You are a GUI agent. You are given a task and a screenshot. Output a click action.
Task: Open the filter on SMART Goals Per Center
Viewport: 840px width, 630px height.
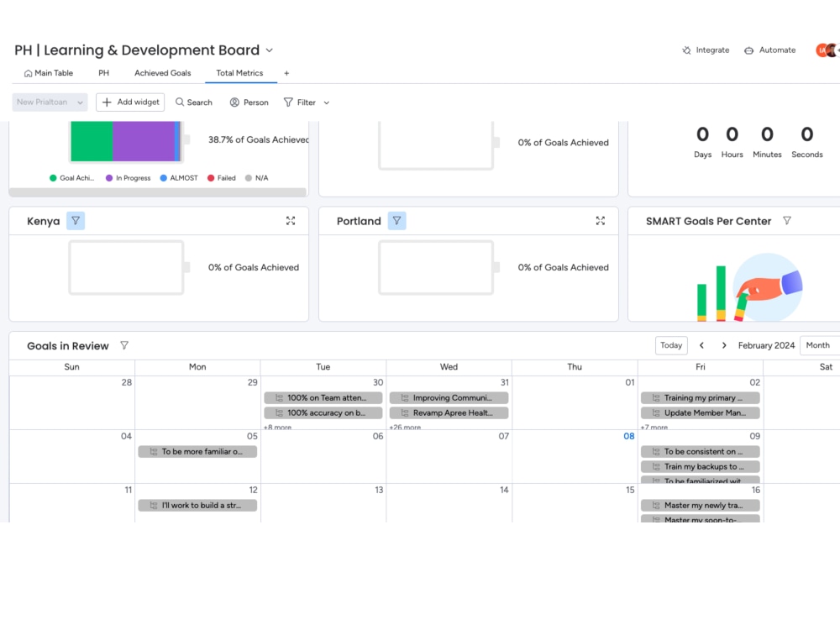(x=787, y=220)
